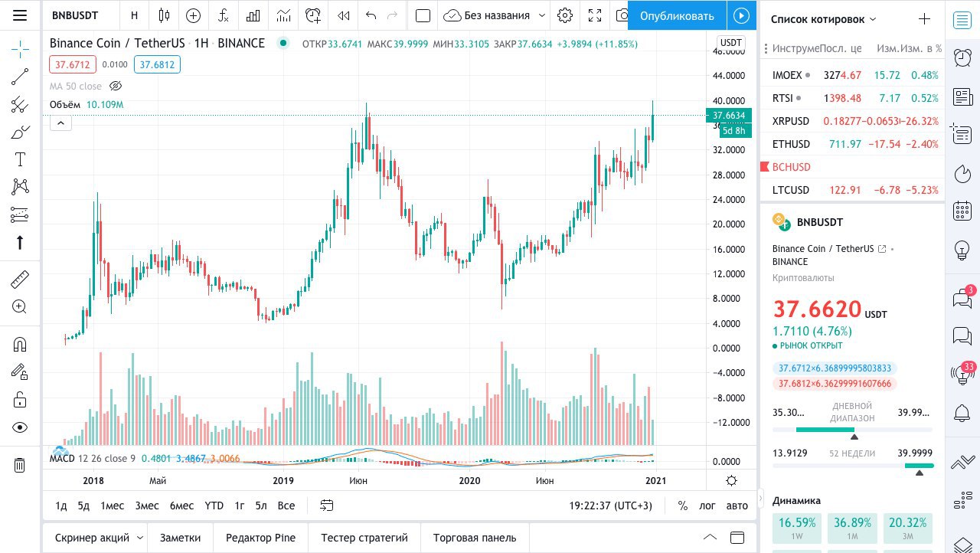This screenshot has width=980, height=553.
Task: Toggle percent scale mode
Action: (682, 506)
